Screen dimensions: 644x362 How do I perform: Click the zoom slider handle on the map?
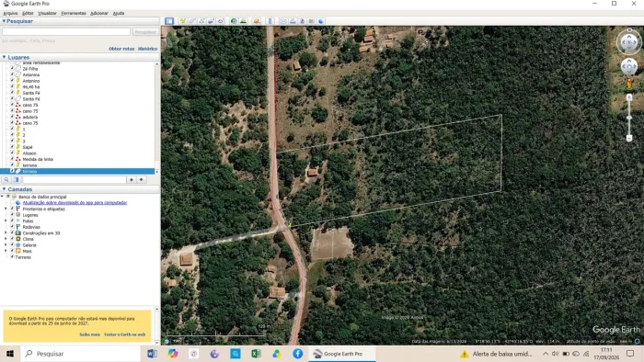[x=628, y=118]
